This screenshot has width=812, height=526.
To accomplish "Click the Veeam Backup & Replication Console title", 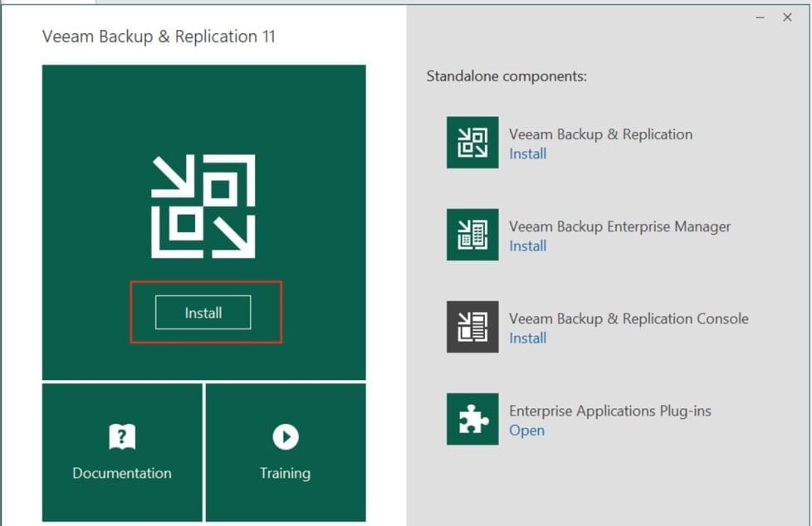I will pyautogui.click(x=629, y=319).
